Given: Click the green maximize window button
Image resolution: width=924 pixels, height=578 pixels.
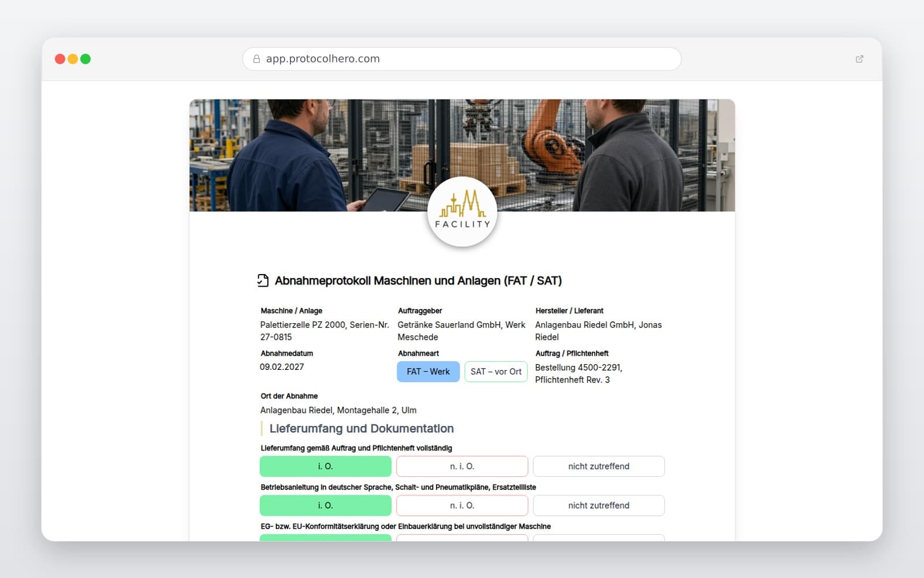Looking at the screenshot, I should (x=85, y=59).
